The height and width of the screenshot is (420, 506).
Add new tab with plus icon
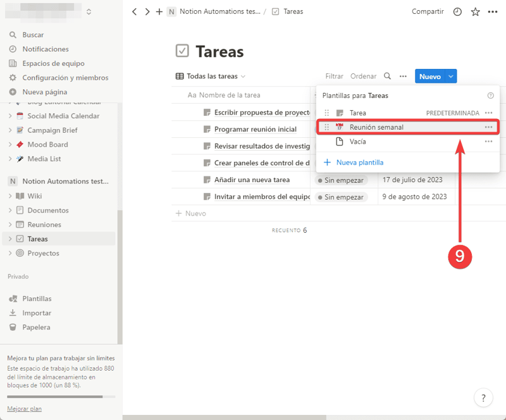coord(159,12)
